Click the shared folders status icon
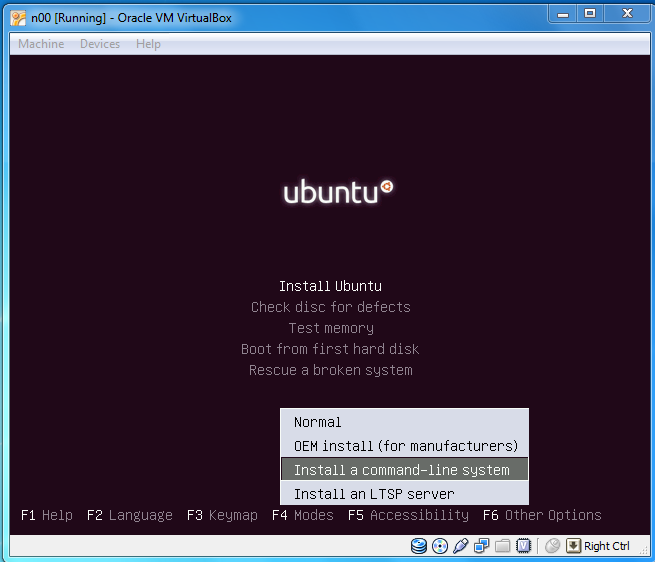The width and height of the screenshot is (655, 562). pyautogui.click(x=503, y=546)
